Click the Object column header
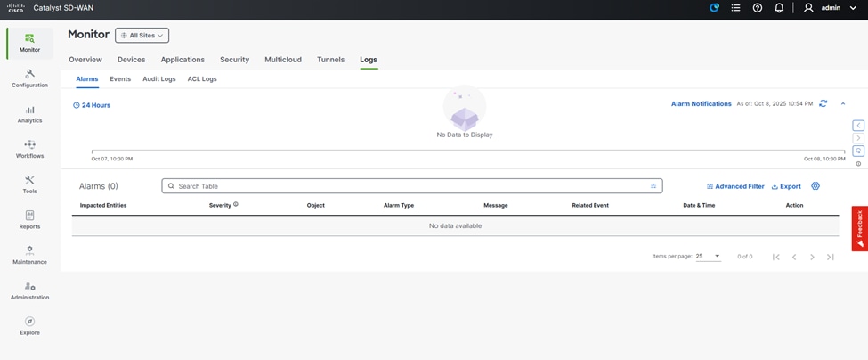Viewport: 868px width, 360px height. [x=315, y=206]
